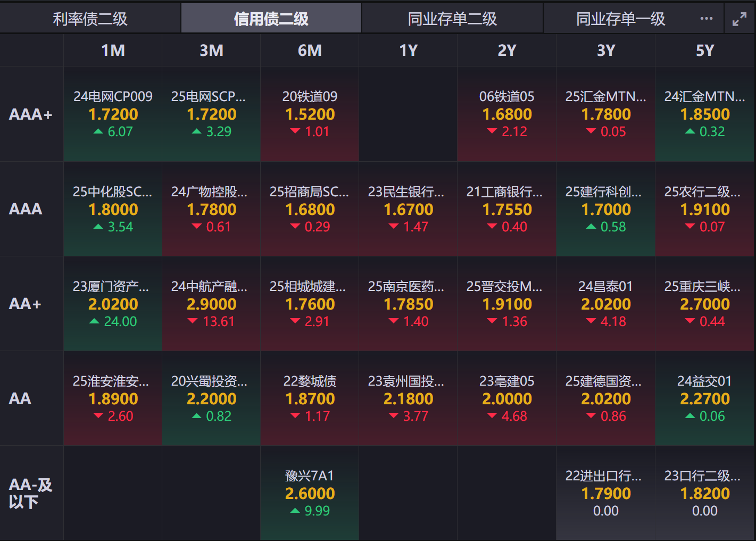Open bond 25淮安淮安... cell
Screen dimensions: 756x541
pyautogui.click(x=113, y=398)
